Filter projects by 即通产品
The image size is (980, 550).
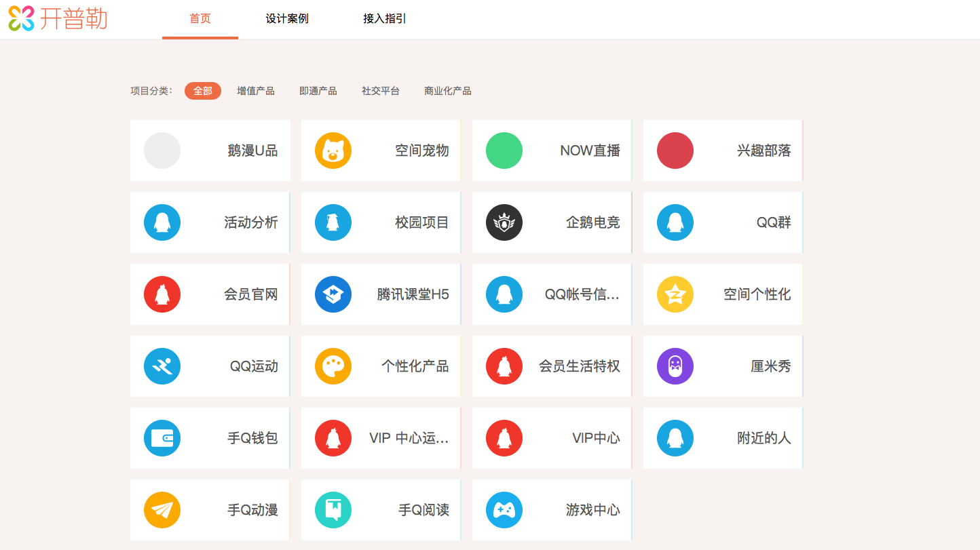click(x=318, y=91)
